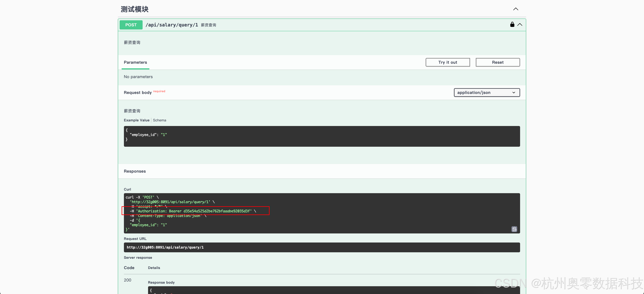644x294 pixels.
Task: Switch to the Schema tab
Action: [x=159, y=120]
